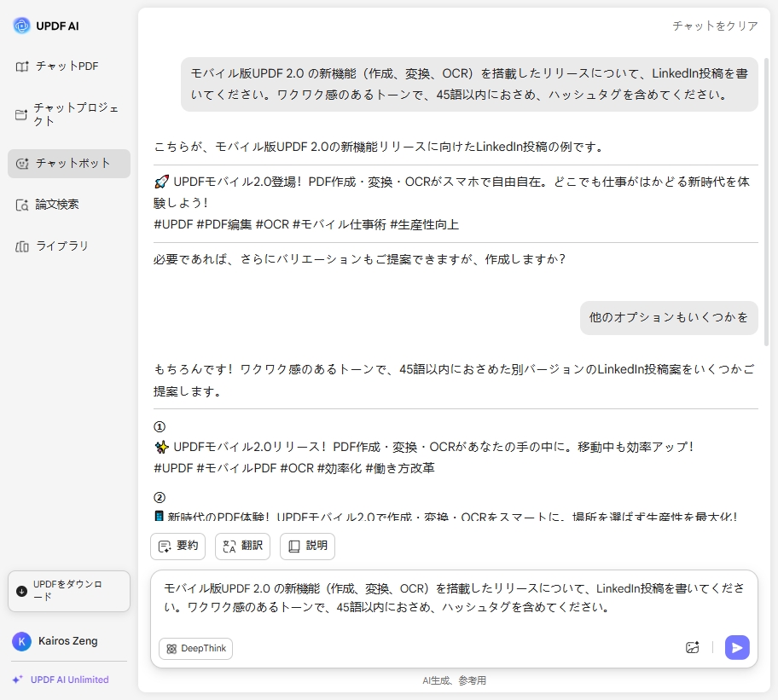Click the 論文検索 magnifier icon

click(x=22, y=205)
